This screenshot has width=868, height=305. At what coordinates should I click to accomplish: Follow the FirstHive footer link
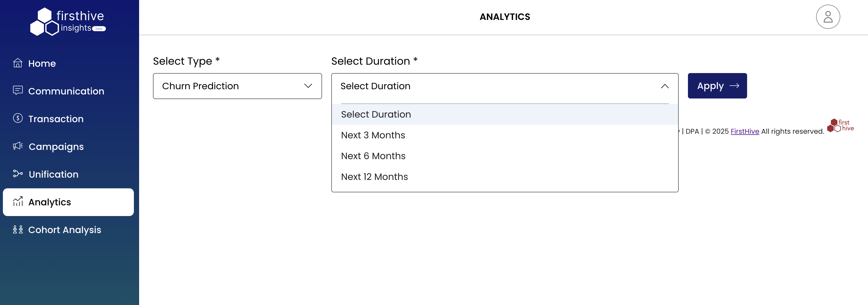point(745,132)
